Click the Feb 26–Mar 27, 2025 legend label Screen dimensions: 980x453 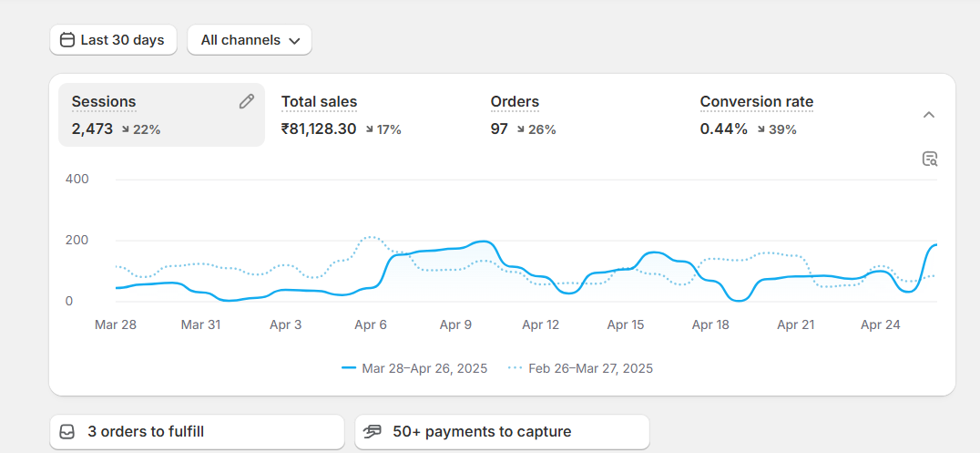coord(590,368)
